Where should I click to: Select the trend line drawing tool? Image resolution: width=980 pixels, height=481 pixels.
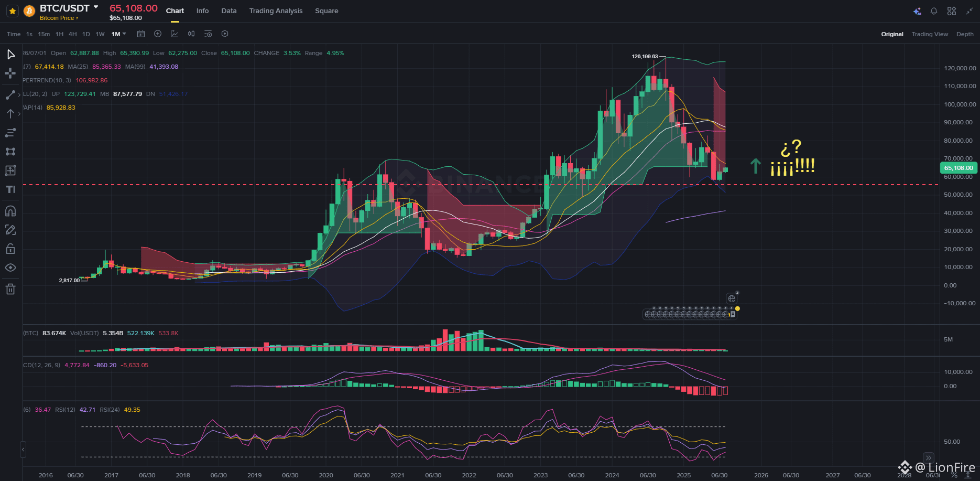tap(10, 94)
